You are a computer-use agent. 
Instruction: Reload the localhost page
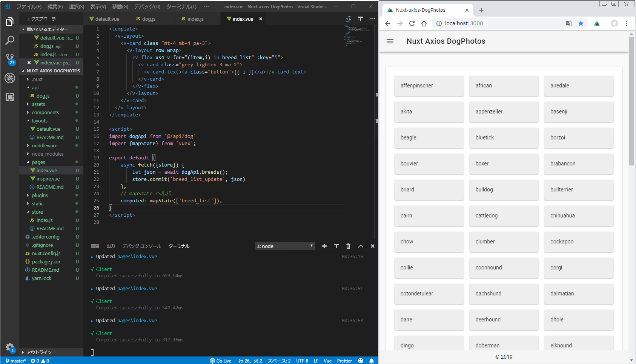tap(412, 23)
